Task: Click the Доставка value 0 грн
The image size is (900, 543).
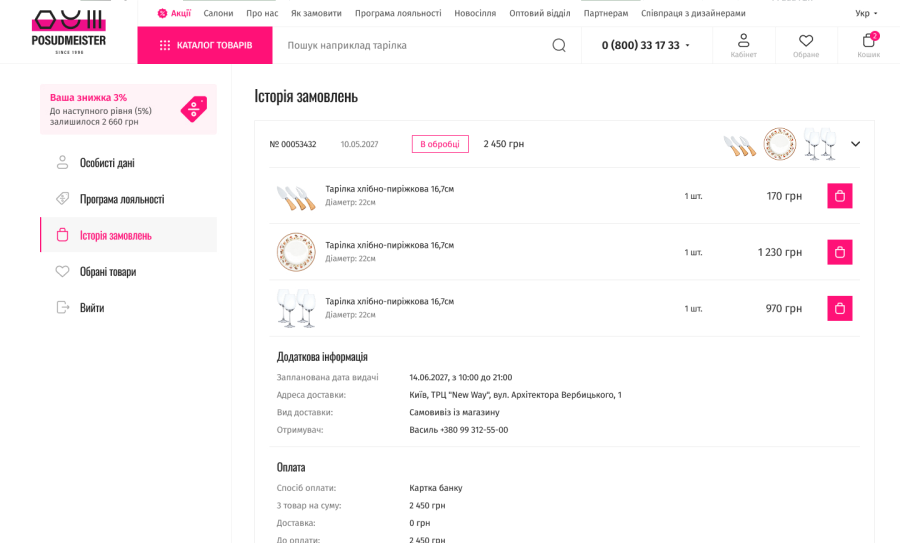Action: (x=420, y=523)
